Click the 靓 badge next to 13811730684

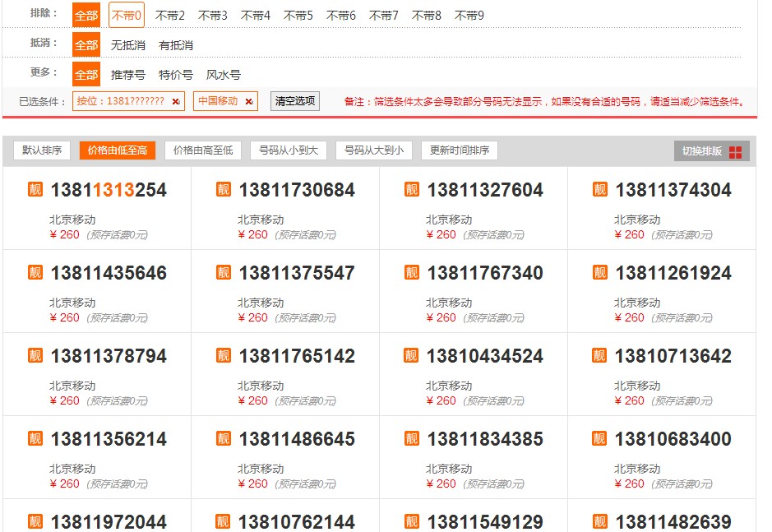click(223, 189)
